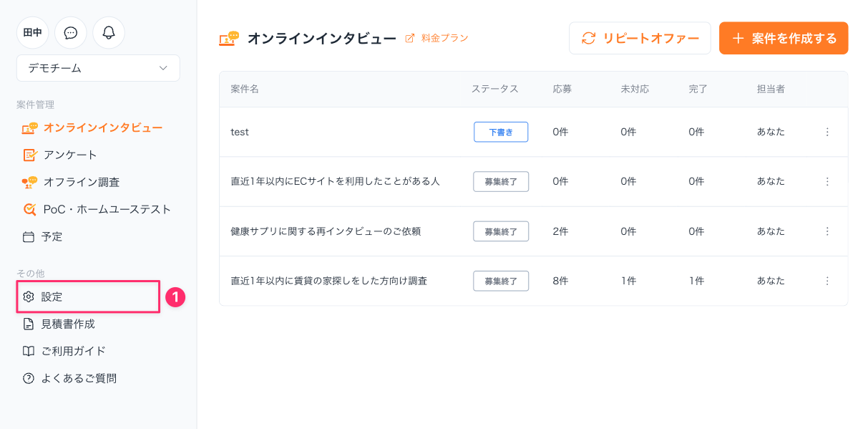Click the リピートオファー button

point(640,38)
